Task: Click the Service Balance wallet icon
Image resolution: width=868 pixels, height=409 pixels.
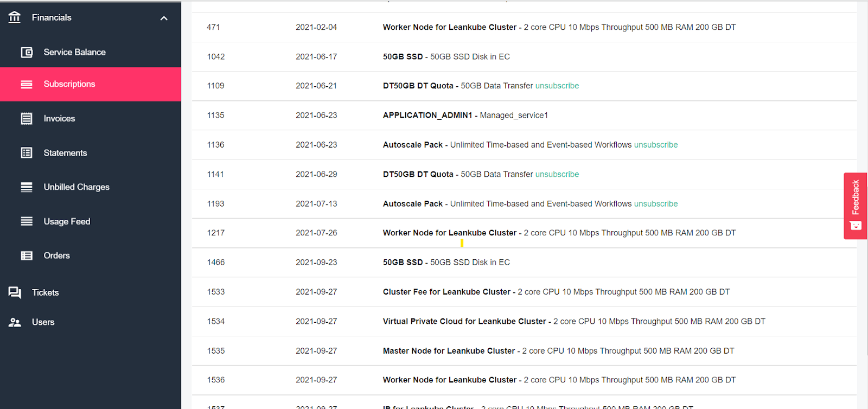Action: [27, 52]
